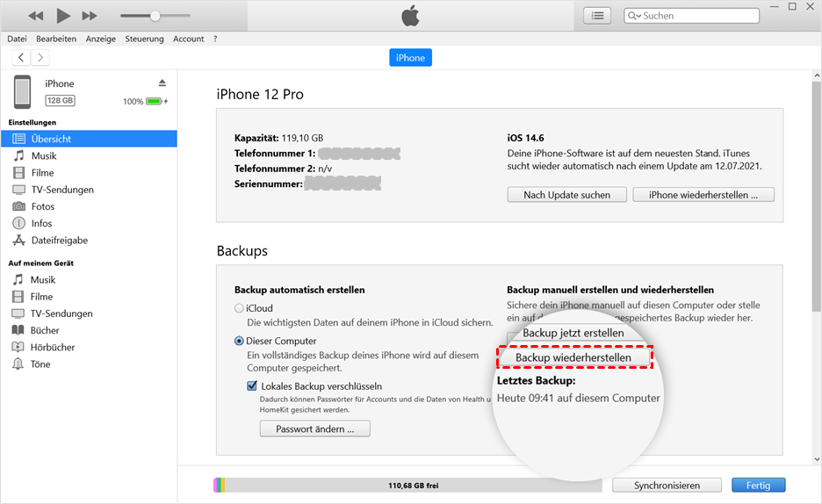Click TV-Sendungen monitor icon under Einstellungen

[x=18, y=190]
